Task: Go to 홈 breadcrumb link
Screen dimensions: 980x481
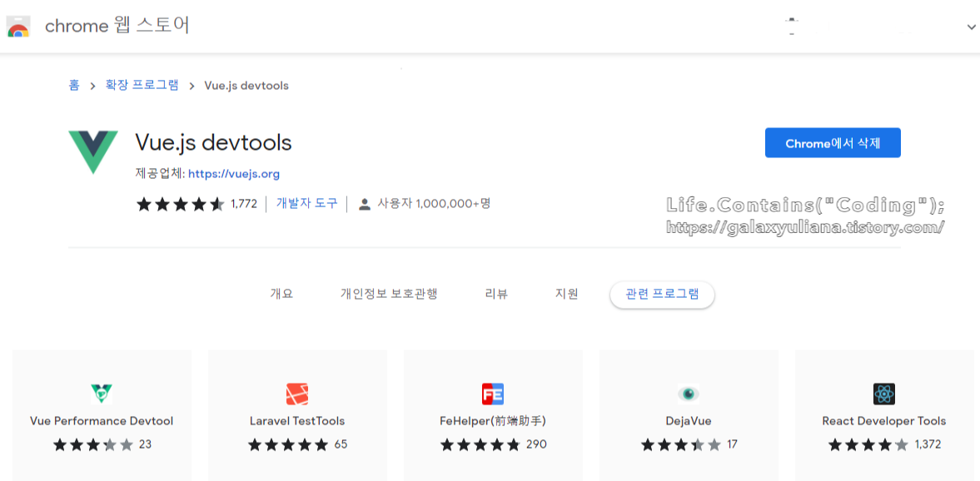Action: pos(74,86)
